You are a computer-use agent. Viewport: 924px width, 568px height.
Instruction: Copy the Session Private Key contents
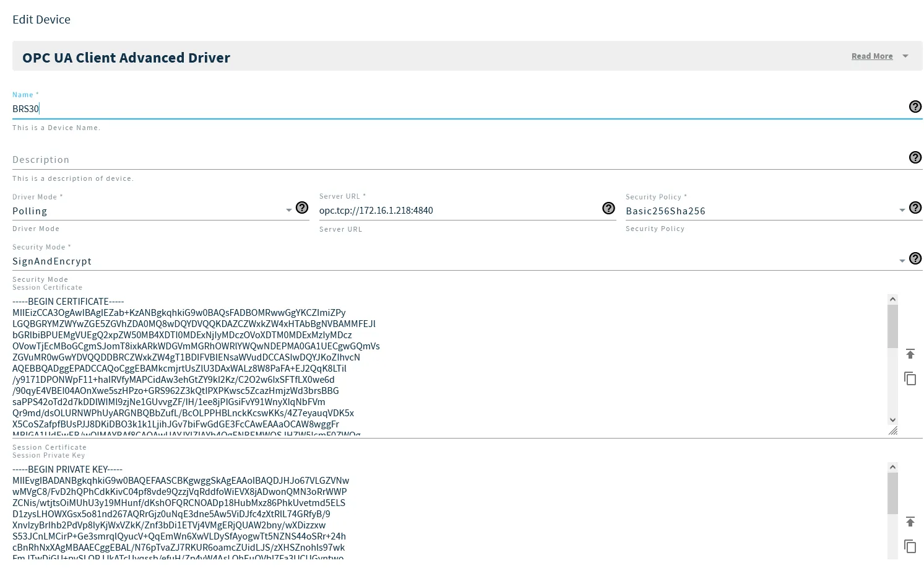(x=910, y=546)
